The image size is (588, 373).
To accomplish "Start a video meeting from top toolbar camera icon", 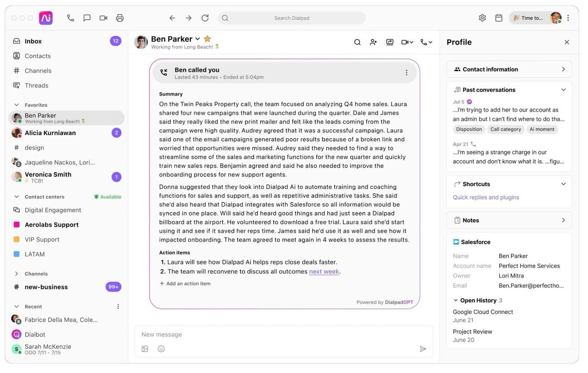I will click(103, 18).
